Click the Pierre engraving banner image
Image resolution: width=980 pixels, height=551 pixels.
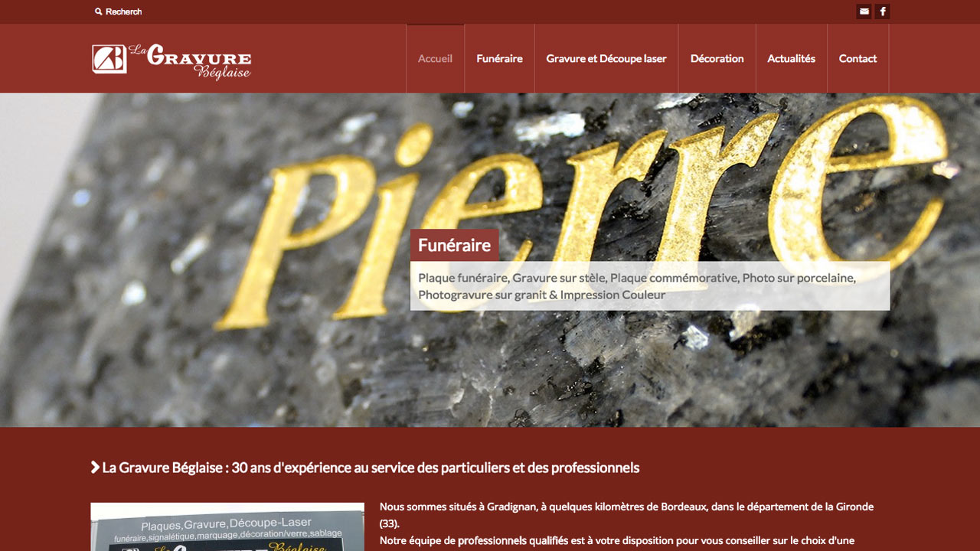pyautogui.click(x=490, y=260)
